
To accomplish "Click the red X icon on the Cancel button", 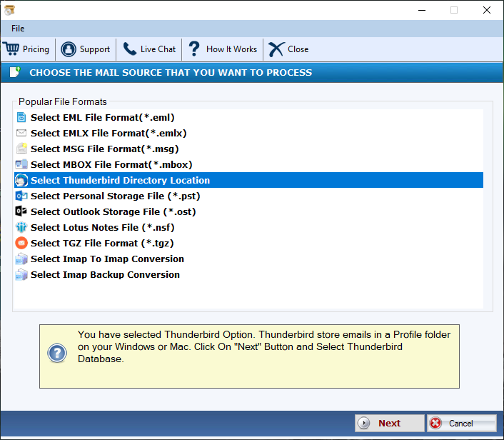I will coord(435,423).
